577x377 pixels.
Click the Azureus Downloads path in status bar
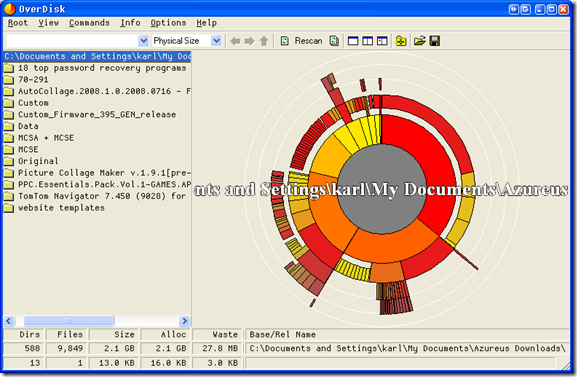tap(407, 348)
